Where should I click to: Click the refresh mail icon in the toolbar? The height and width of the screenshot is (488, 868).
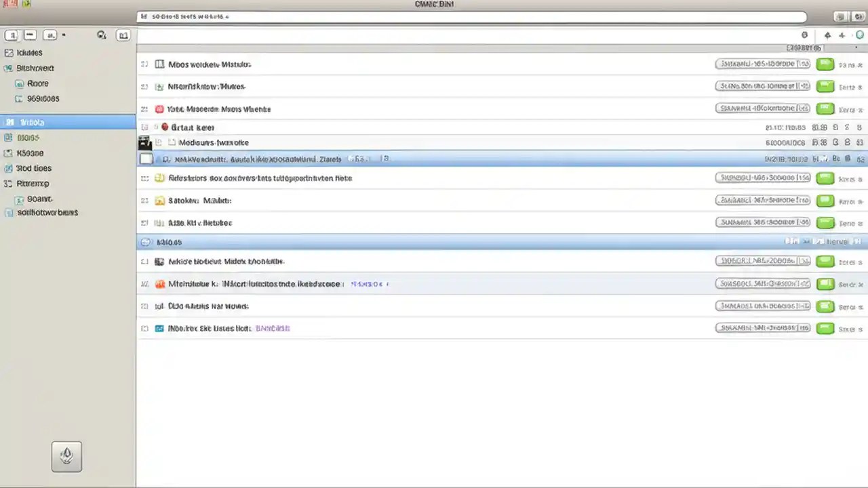point(101,35)
